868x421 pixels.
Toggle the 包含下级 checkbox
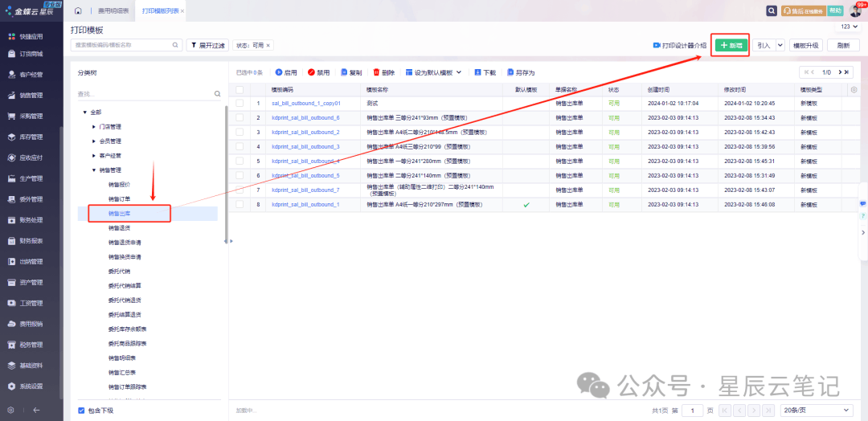click(x=81, y=411)
